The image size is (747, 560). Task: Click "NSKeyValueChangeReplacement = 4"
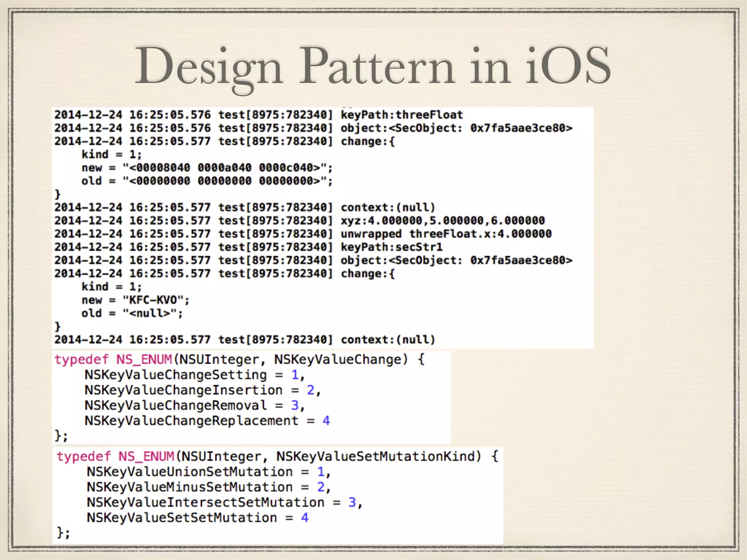click(x=208, y=421)
